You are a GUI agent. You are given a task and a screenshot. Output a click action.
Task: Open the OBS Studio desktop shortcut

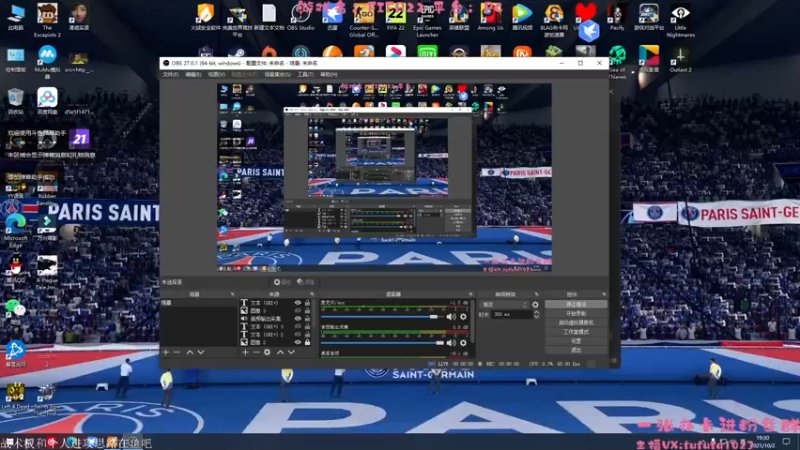click(x=301, y=17)
